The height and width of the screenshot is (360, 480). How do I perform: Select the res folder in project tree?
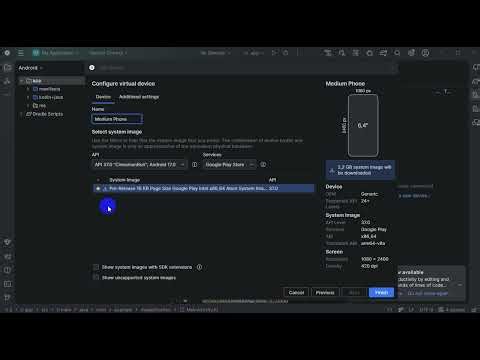pyautogui.click(x=39, y=105)
